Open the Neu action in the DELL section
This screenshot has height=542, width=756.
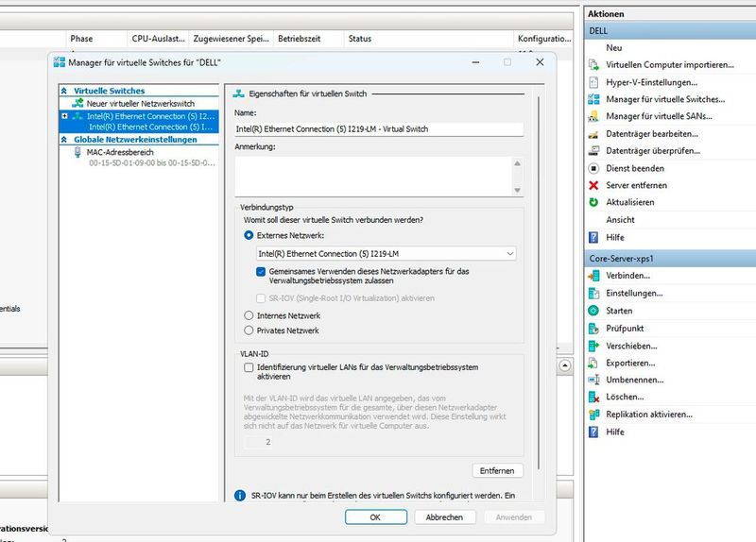(x=613, y=48)
